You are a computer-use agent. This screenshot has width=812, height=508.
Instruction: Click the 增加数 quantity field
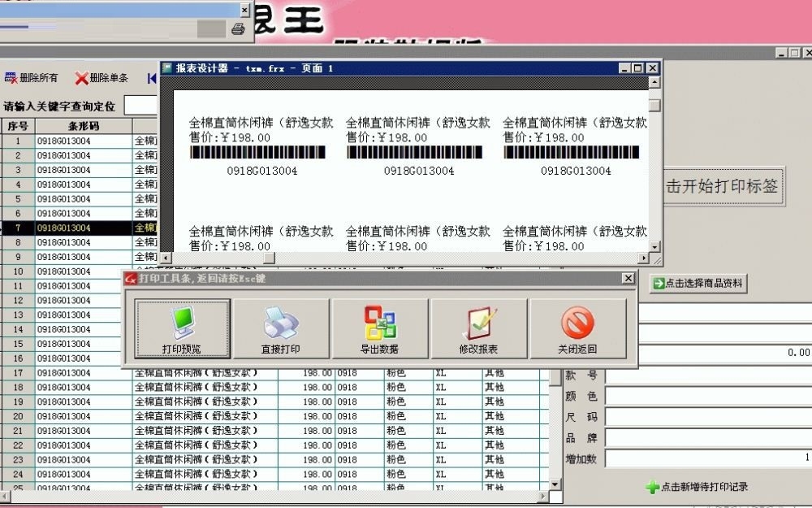708,458
